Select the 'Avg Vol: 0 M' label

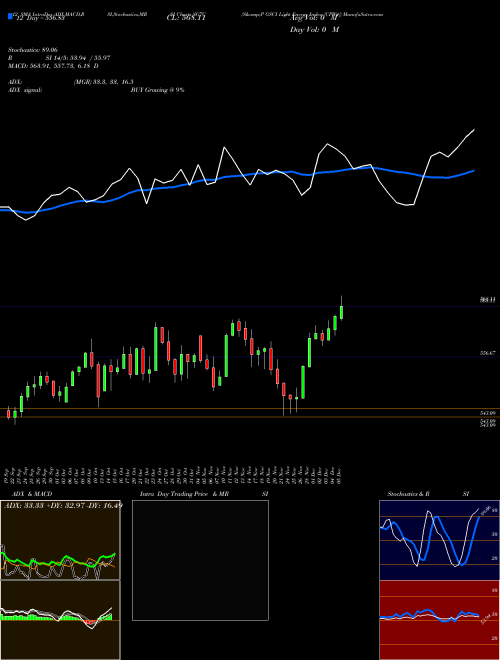pyautogui.click(x=314, y=18)
